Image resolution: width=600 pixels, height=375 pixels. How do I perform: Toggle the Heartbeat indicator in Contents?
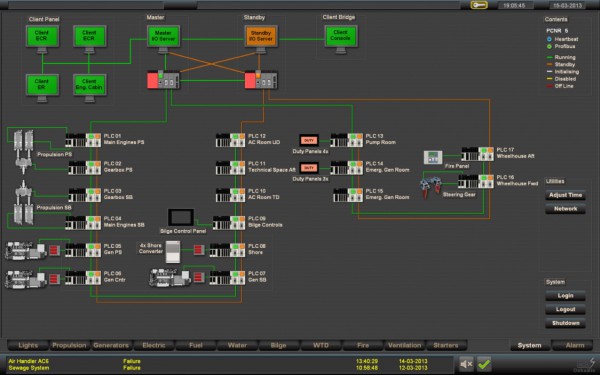tap(549, 39)
